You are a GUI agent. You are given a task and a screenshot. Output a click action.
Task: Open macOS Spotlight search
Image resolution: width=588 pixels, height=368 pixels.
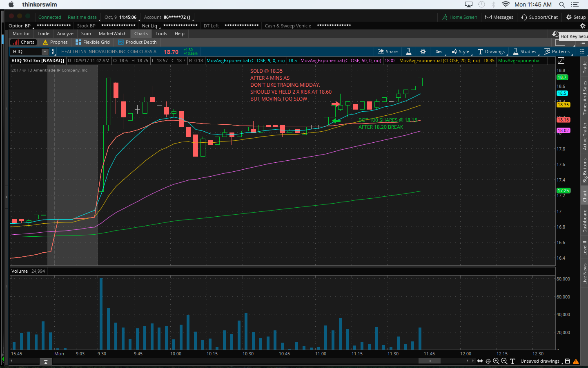(562, 4)
